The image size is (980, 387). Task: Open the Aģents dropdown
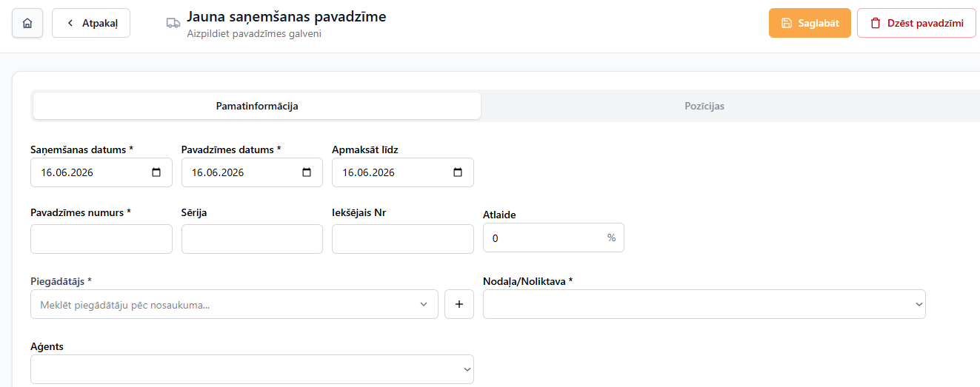[252, 369]
